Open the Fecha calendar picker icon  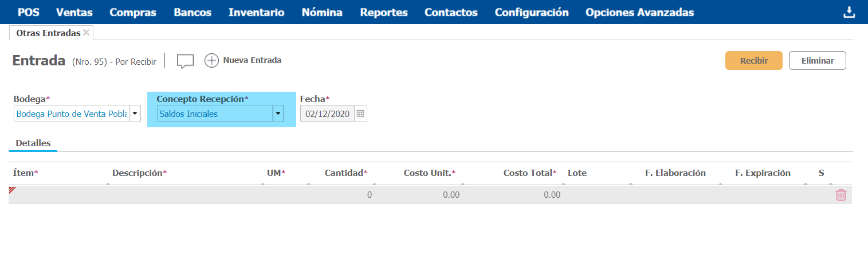[x=360, y=114]
